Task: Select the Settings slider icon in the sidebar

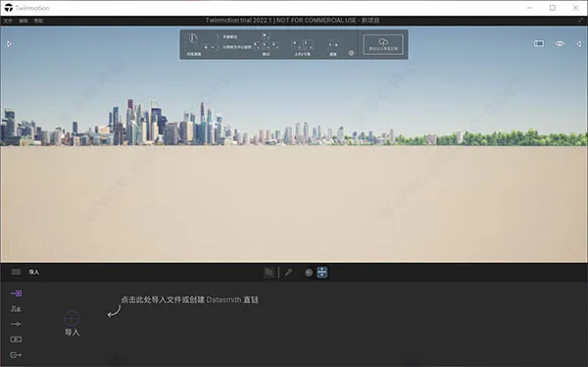Action: coord(16,324)
